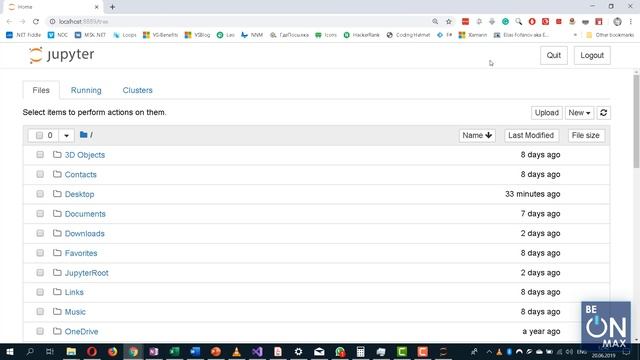Viewport: 640px width, 360px height.
Task: Open Windows Start menu
Action: [10, 351]
